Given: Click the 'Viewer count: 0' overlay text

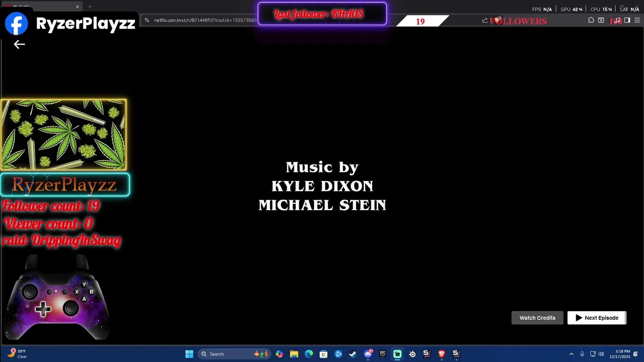Looking at the screenshot, I should pyautogui.click(x=48, y=223).
